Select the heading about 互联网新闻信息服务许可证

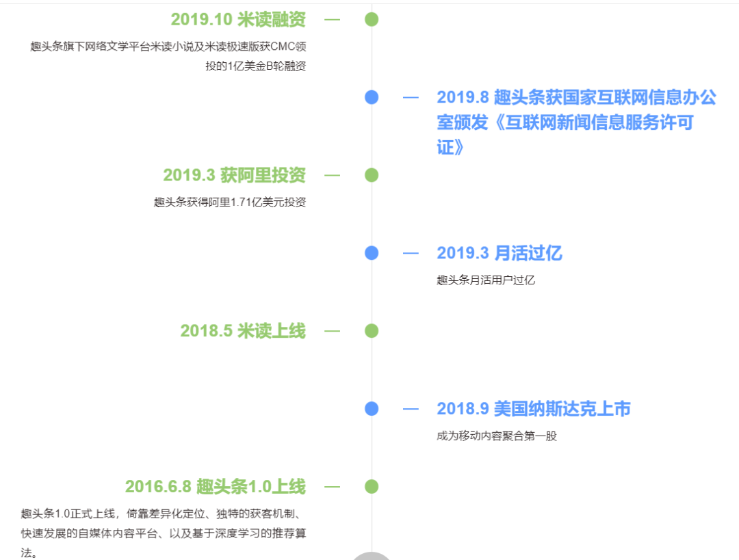(x=576, y=122)
